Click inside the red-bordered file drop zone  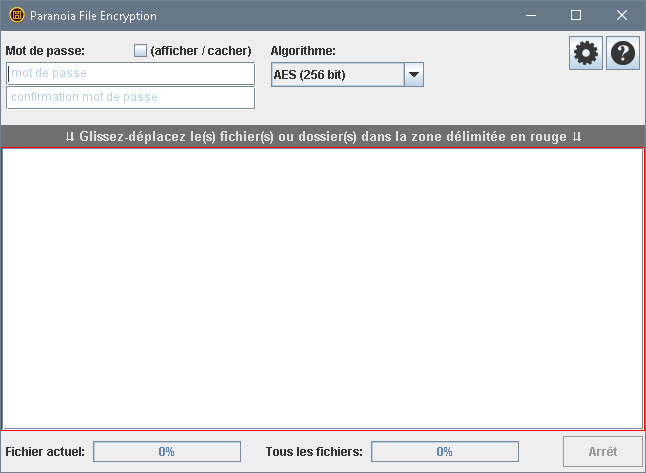point(323,289)
